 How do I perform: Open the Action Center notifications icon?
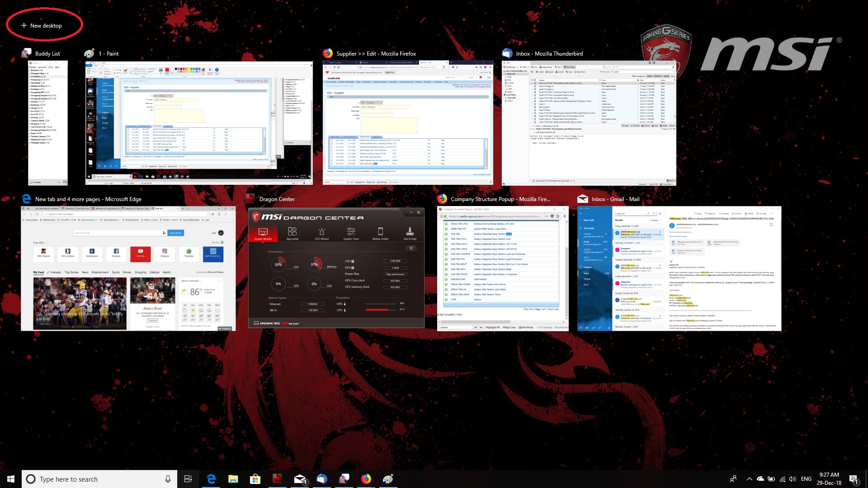pos(854,479)
